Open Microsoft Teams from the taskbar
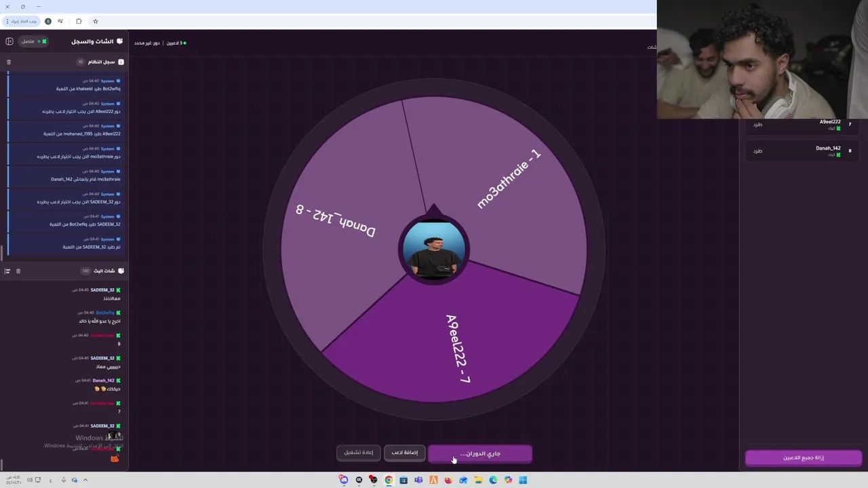 coord(418,480)
